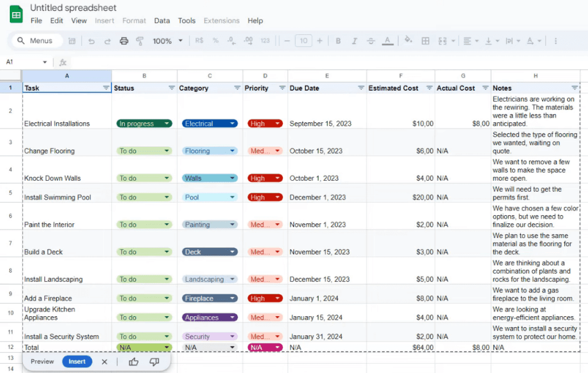Open the horizontal align dropdown
588x373 pixels.
click(x=471, y=41)
